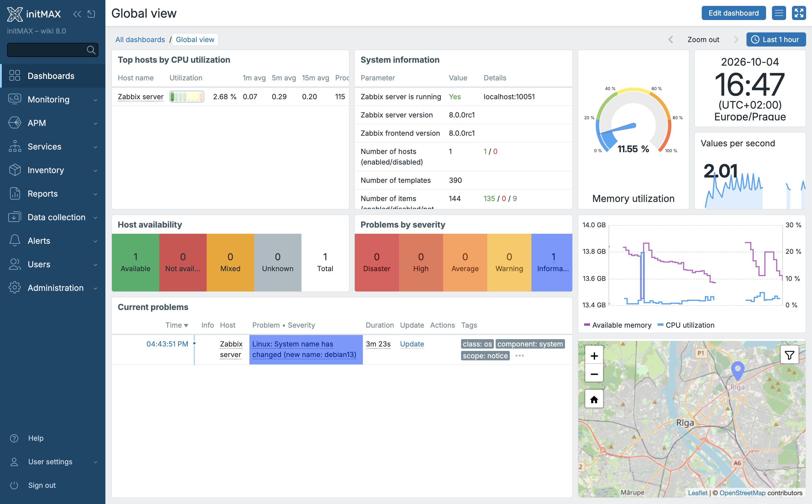This screenshot has width=812, height=504.
Task: Sort problems by Time column
Action: tap(177, 325)
